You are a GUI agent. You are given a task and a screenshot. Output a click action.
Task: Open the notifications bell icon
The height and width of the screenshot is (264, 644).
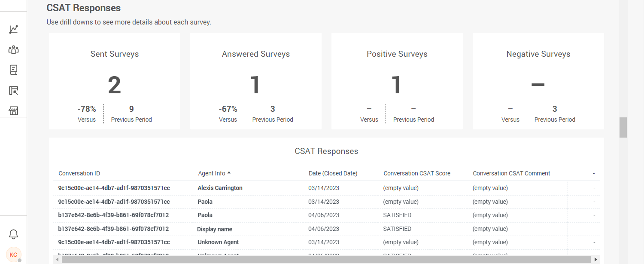coord(13,234)
